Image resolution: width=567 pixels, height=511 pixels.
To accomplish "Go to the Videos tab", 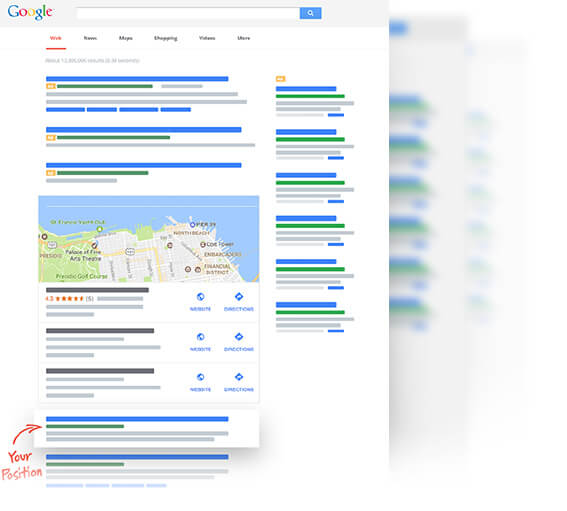I will point(207,38).
